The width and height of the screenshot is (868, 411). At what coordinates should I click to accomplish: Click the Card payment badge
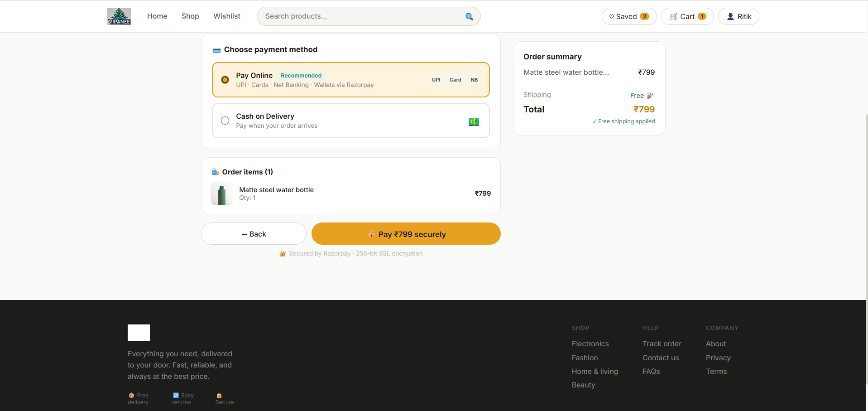coord(456,80)
